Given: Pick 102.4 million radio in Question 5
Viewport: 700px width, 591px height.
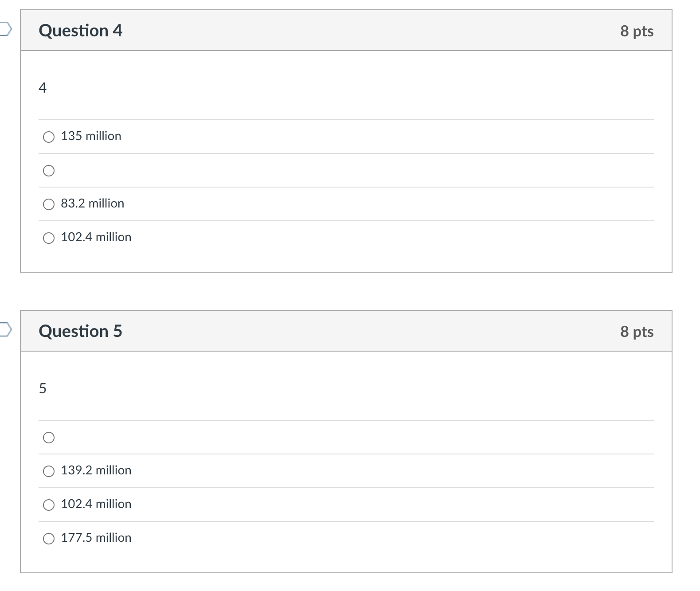Looking at the screenshot, I should 49,505.
